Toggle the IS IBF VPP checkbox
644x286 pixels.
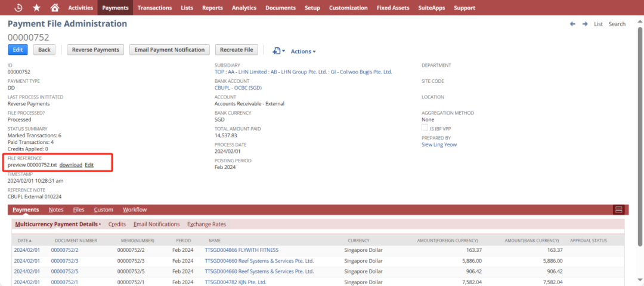(x=425, y=128)
